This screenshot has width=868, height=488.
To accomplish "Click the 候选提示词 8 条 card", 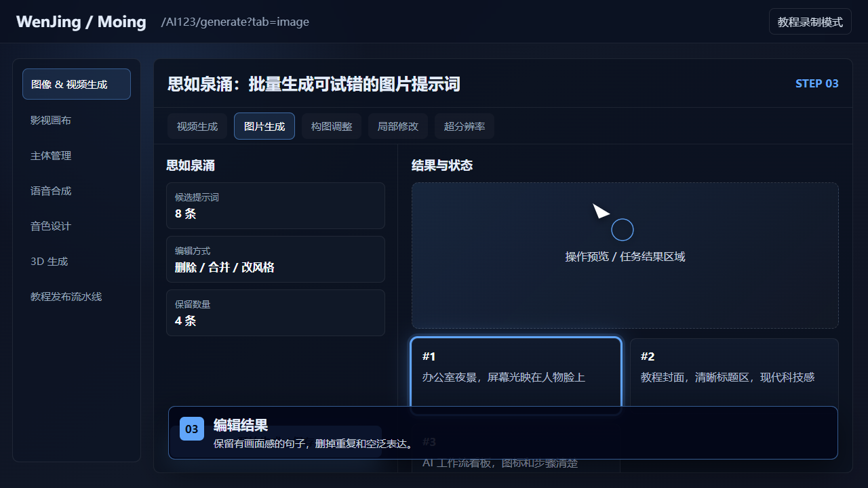I will coord(275,205).
